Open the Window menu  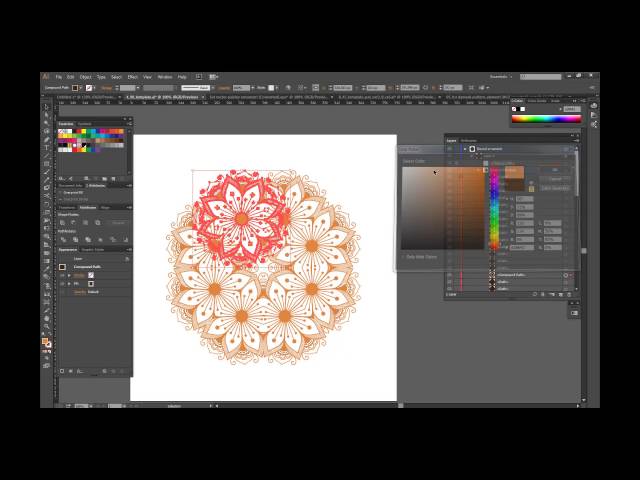click(x=165, y=77)
